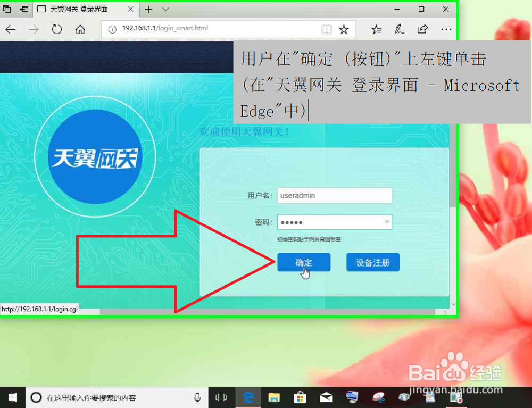Start a Web Note with the pen icon
The width and height of the screenshot is (532, 408).
[400, 29]
